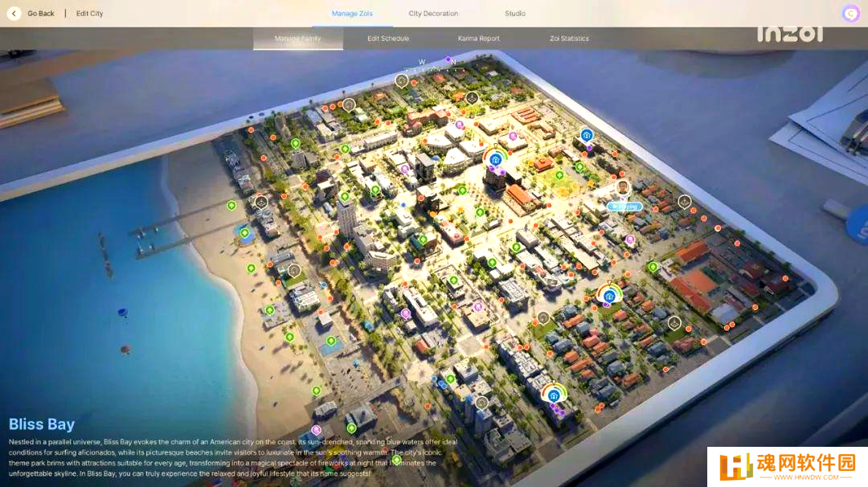Select the blue home pin without a rainbow ring
868x487 pixels.
click(586, 135)
